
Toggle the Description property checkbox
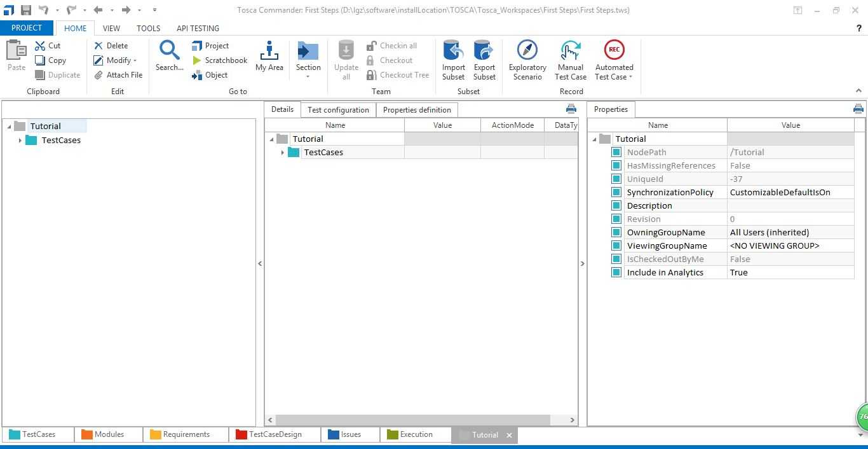click(x=616, y=205)
